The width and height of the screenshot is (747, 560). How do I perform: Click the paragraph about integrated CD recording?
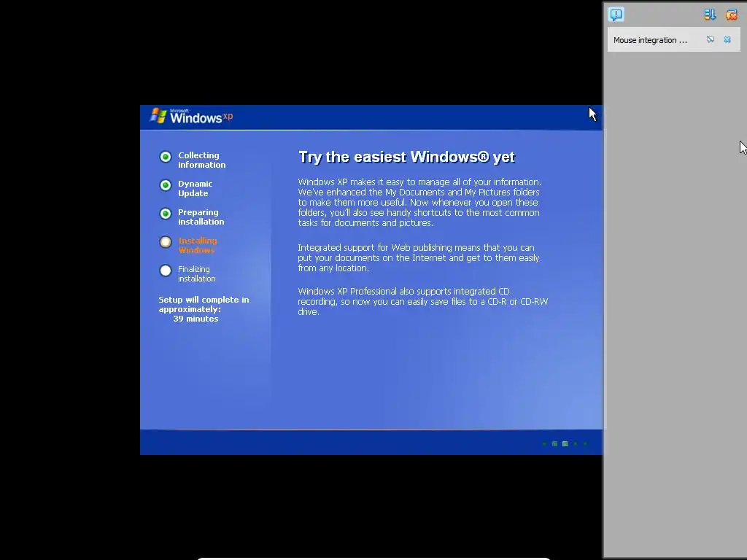tap(422, 301)
